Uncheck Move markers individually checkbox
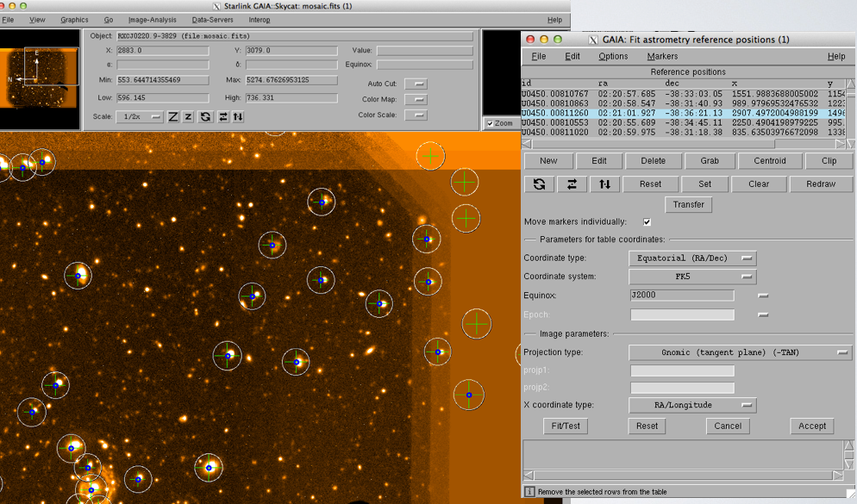857x504 pixels. point(647,222)
